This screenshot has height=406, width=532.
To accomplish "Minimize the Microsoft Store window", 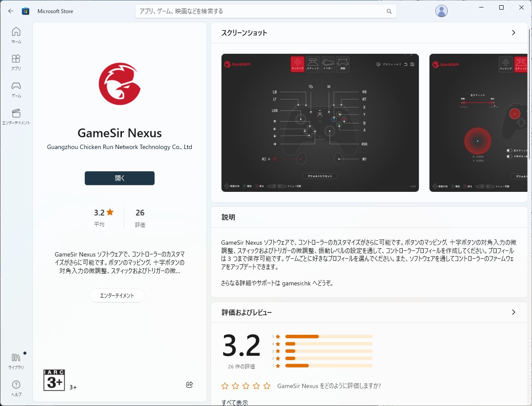I will tap(481, 7).
